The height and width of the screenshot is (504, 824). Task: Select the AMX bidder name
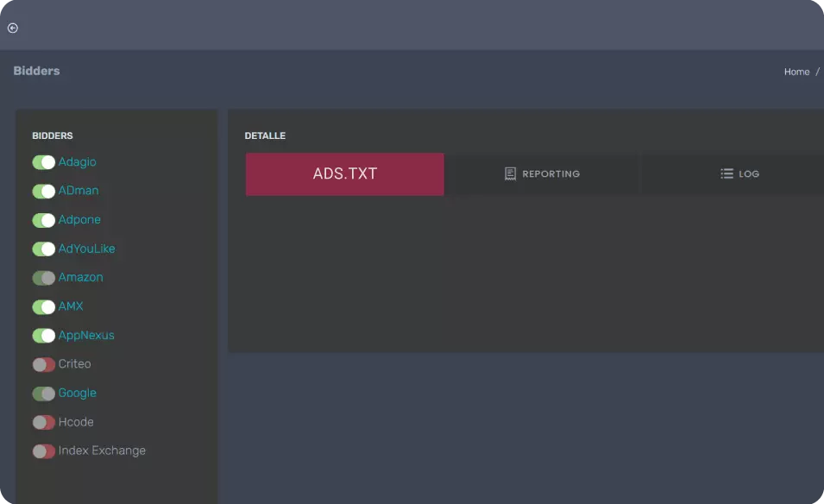point(71,306)
